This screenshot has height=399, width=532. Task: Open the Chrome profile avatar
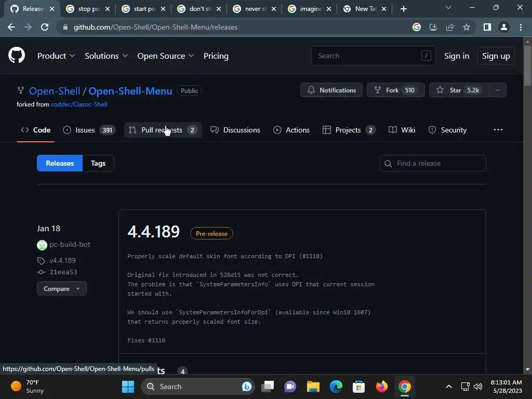tap(504, 27)
